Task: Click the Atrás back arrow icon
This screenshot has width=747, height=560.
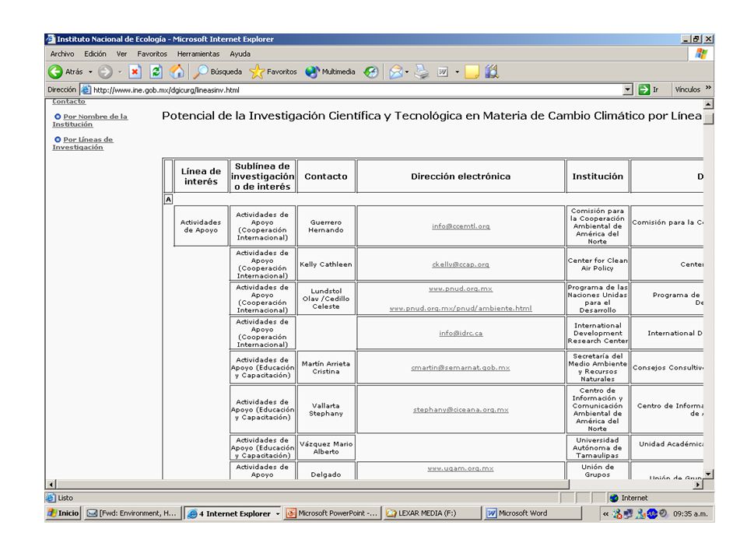Action: (x=55, y=72)
